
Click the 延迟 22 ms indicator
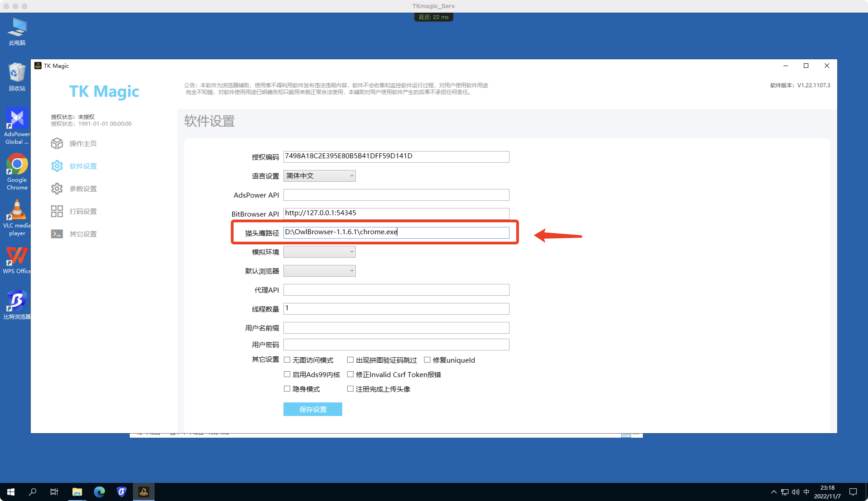click(x=433, y=17)
